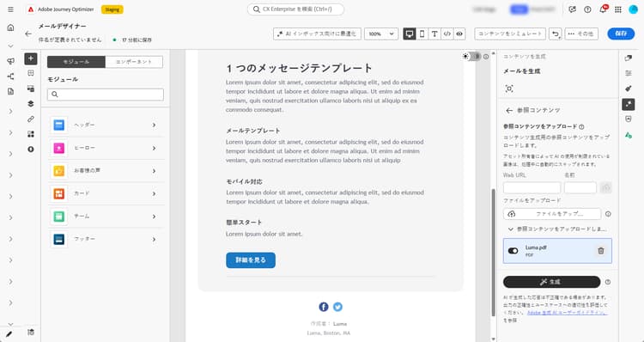The width and height of the screenshot is (644, 342).
Task: Open notifications bell icon
Action: click(603, 9)
